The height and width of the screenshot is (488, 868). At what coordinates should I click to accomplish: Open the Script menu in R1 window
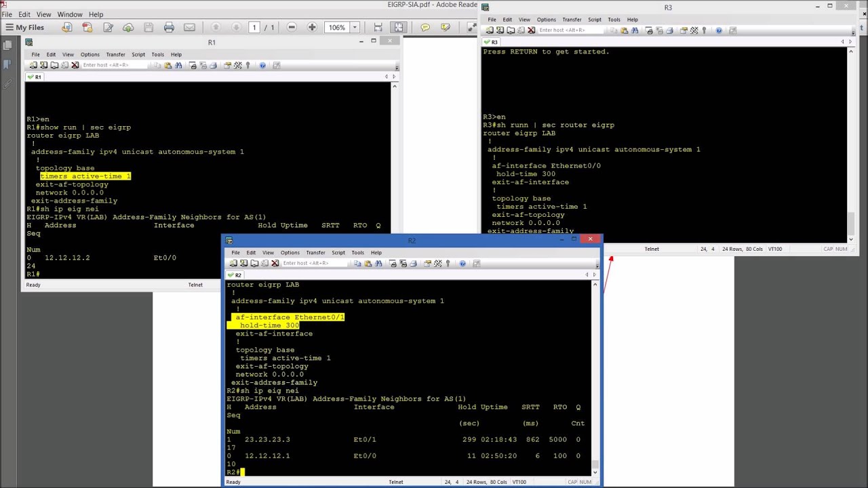click(138, 54)
